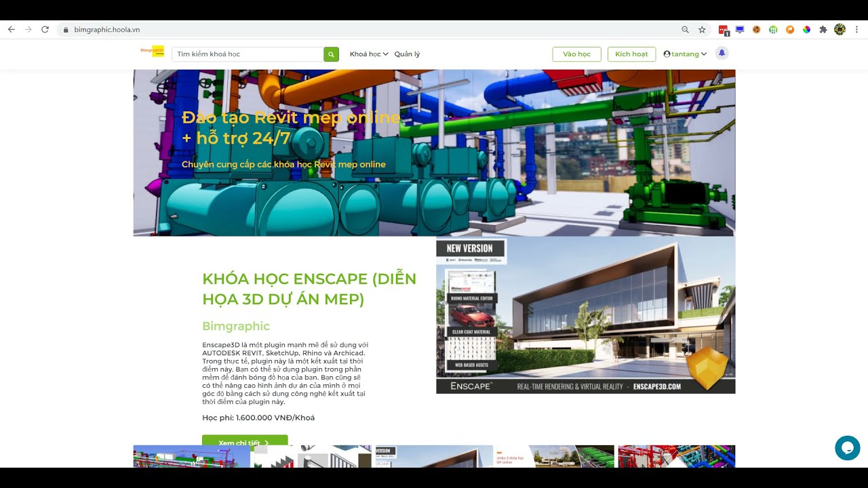Click the Kích hoạt button
868x488 pixels.
[631, 54]
